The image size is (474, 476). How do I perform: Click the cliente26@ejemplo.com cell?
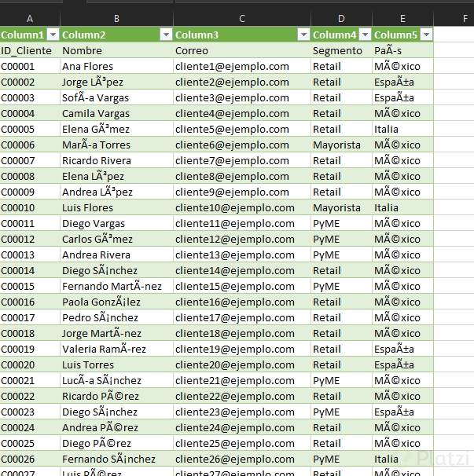242,459
